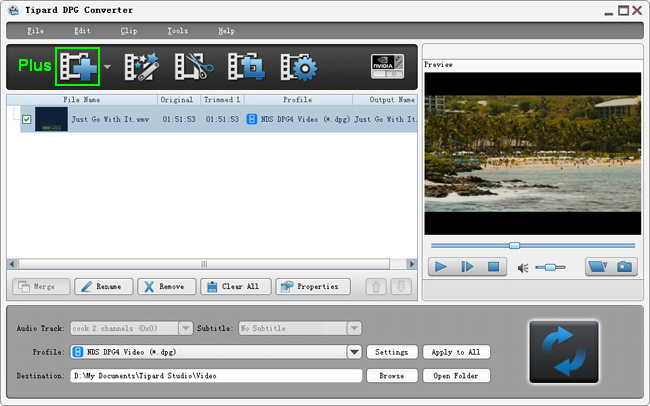Mute the preview audio speaker icon

[x=523, y=268]
